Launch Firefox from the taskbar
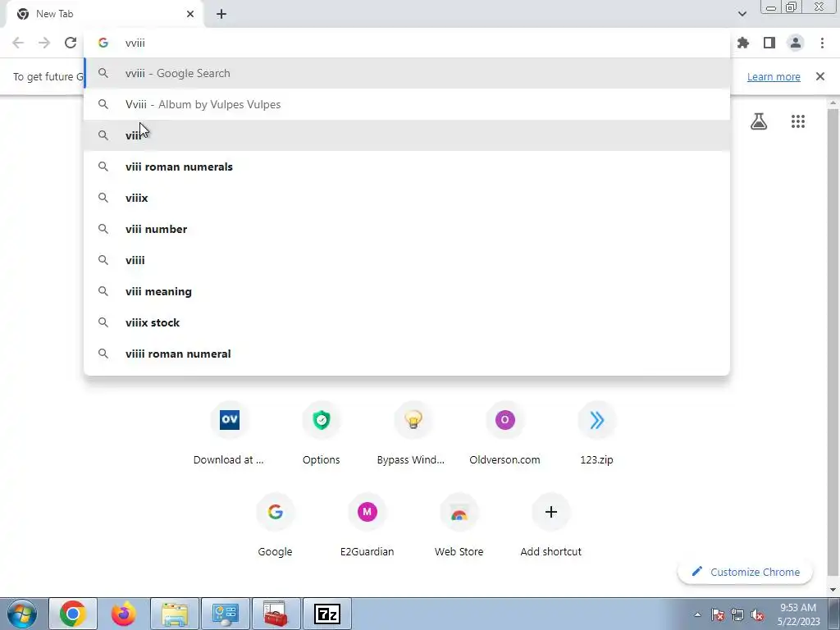Image resolution: width=840 pixels, height=630 pixels. pos(124,614)
